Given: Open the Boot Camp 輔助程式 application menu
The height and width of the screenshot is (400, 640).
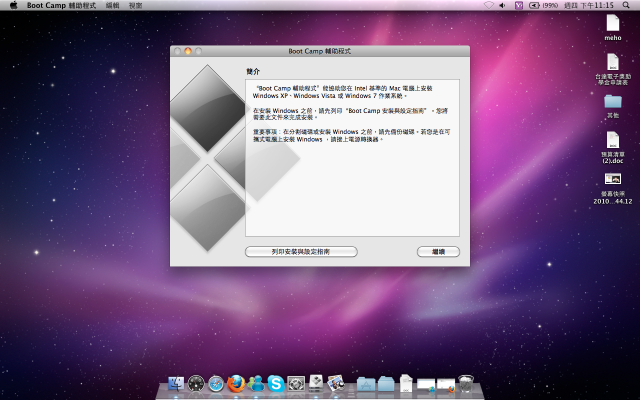Looking at the screenshot, I should (61, 5).
